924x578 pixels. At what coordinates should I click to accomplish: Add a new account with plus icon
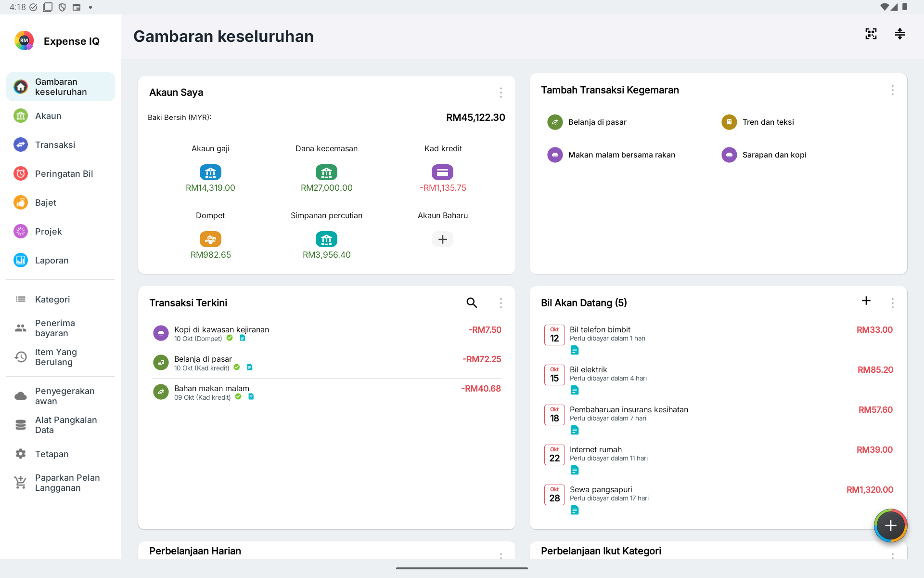(x=442, y=239)
